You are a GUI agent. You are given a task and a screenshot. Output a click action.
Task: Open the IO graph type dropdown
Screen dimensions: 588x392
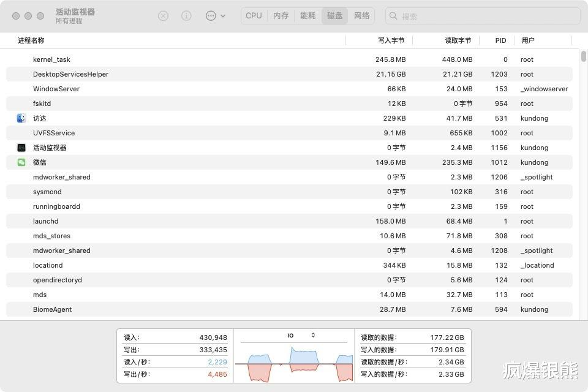click(x=301, y=336)
